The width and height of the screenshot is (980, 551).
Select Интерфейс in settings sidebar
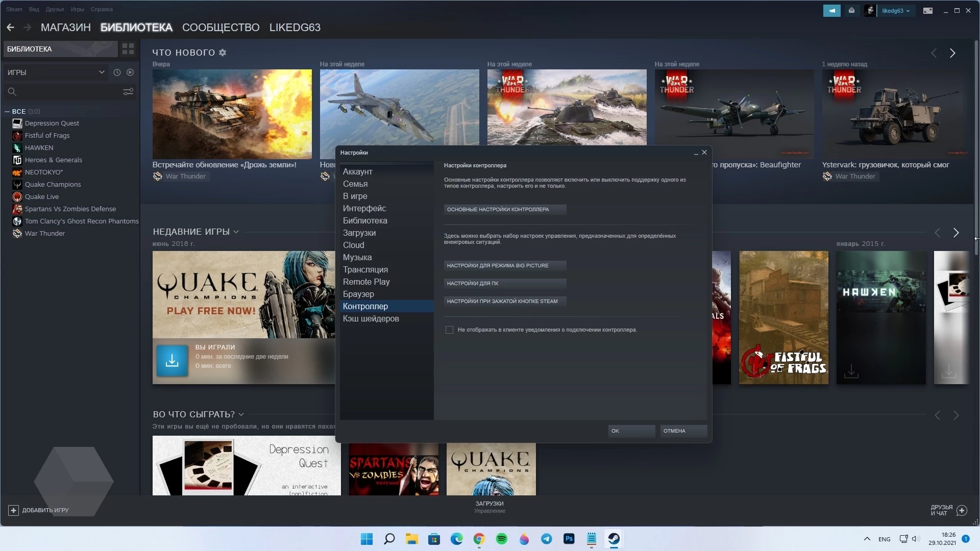coord(387,209)
